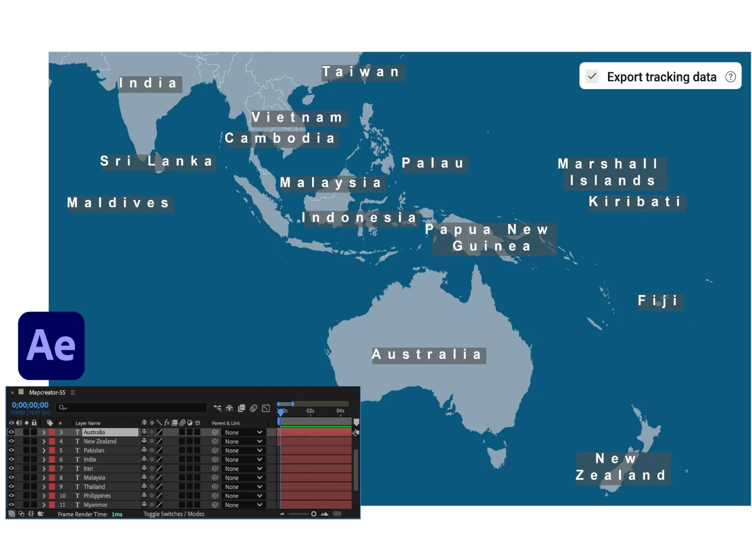Click the composition flowchart icon

coord(217,408)
